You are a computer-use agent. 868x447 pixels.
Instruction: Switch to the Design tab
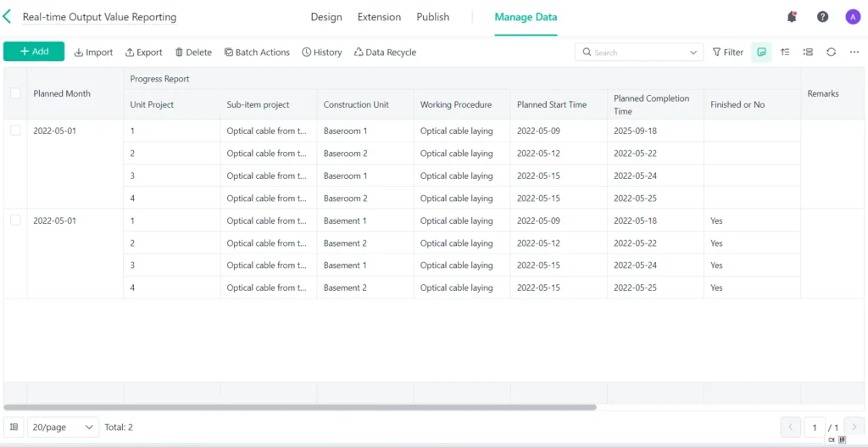(326, 17)
